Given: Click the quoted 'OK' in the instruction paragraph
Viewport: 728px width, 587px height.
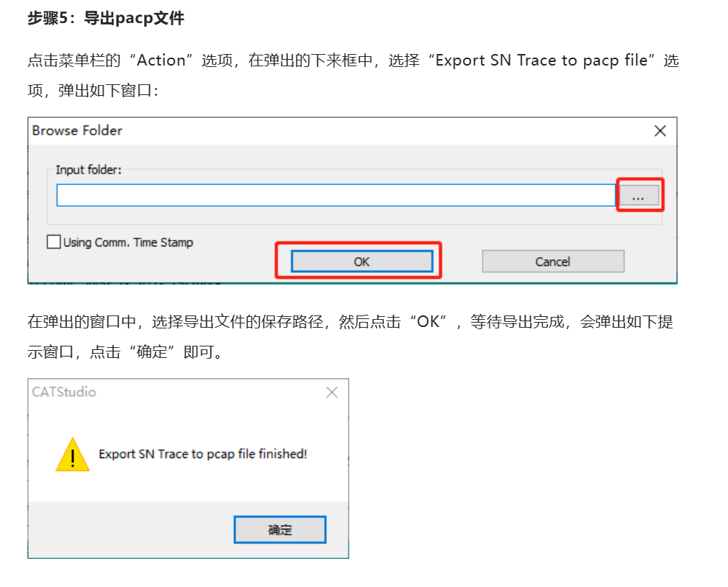Looking at the screenshot, I should [x=428, y=321].
